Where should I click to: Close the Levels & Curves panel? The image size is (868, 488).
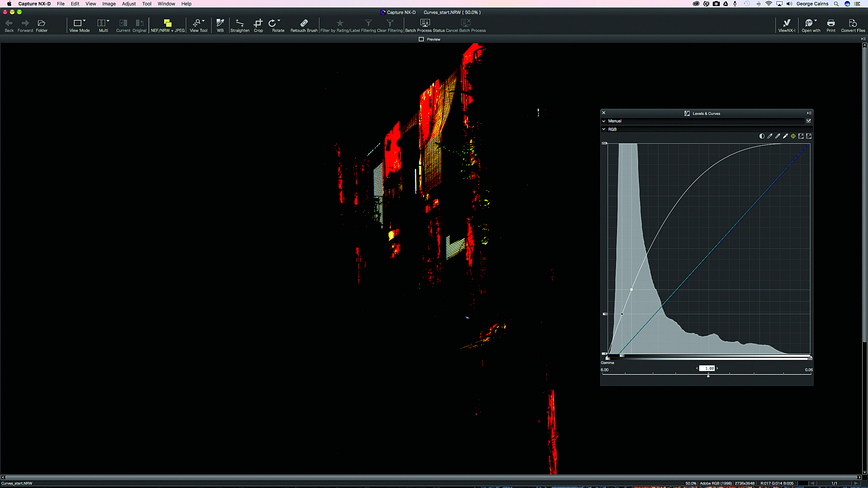(604, 113)
